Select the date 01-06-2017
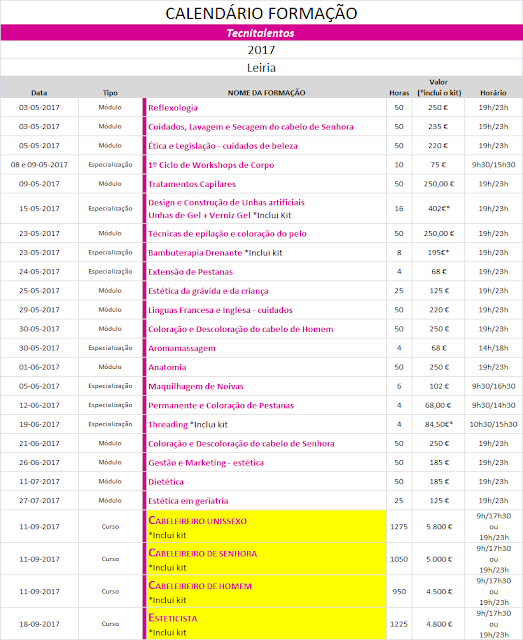Image resolution: width=523 pixels, height=640 pixels. point(39,367)
